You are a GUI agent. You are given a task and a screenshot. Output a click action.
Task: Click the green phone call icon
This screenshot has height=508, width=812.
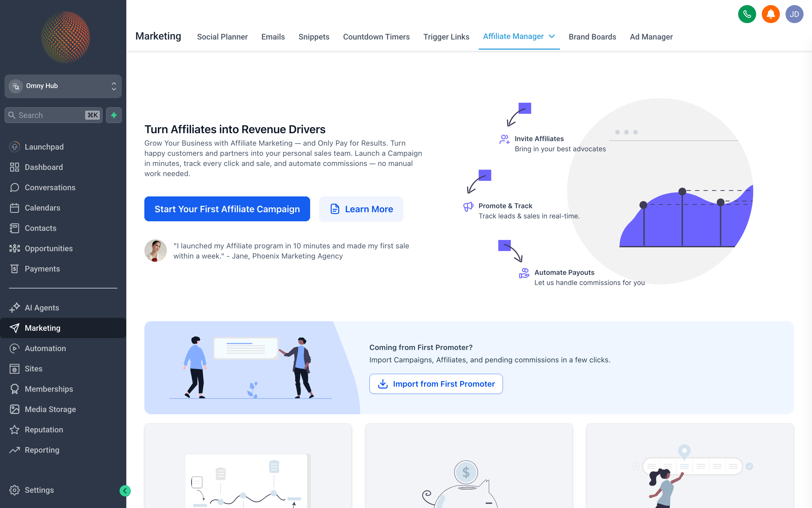pos(747,14)
